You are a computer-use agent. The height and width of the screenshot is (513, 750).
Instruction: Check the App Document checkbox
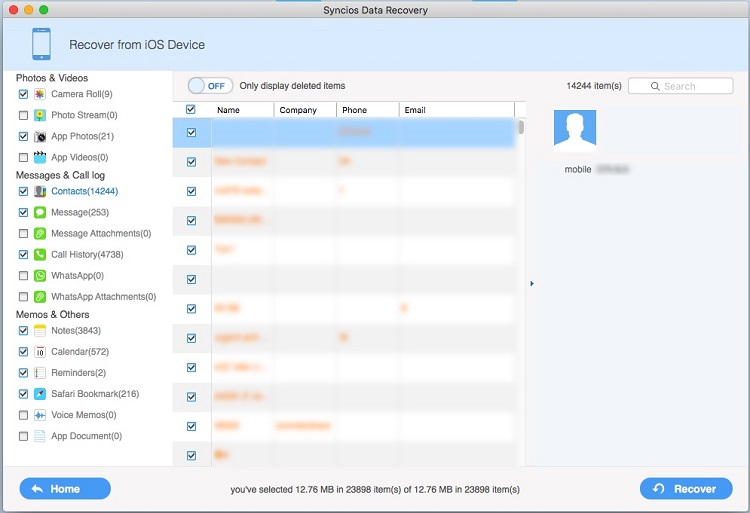23,436
